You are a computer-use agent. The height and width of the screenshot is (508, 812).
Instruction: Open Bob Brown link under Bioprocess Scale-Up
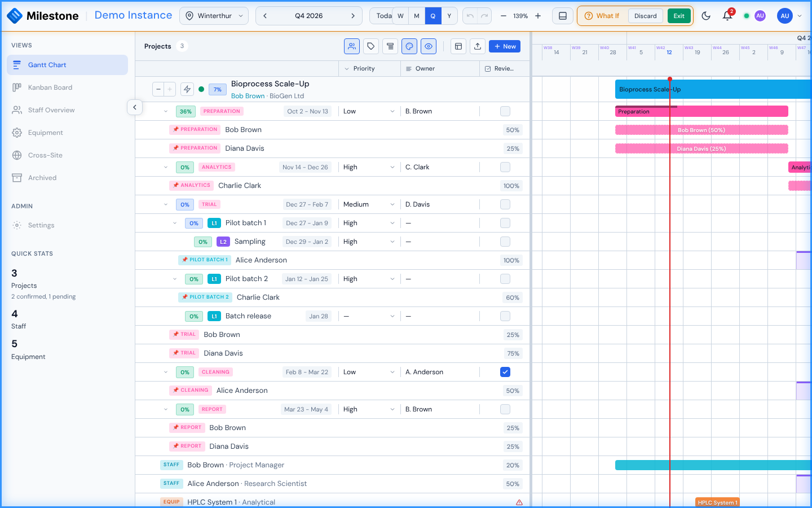coord(248,96)
